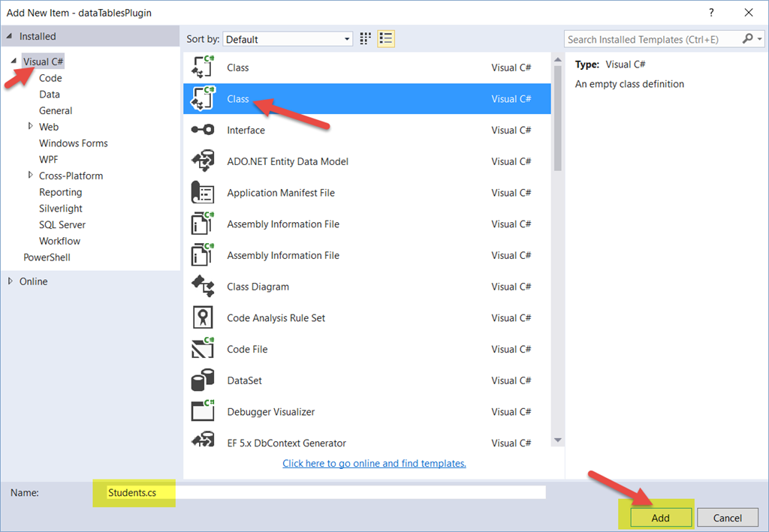Click the Name input field
Screen dimensions: 769x532
click(326, 492)
